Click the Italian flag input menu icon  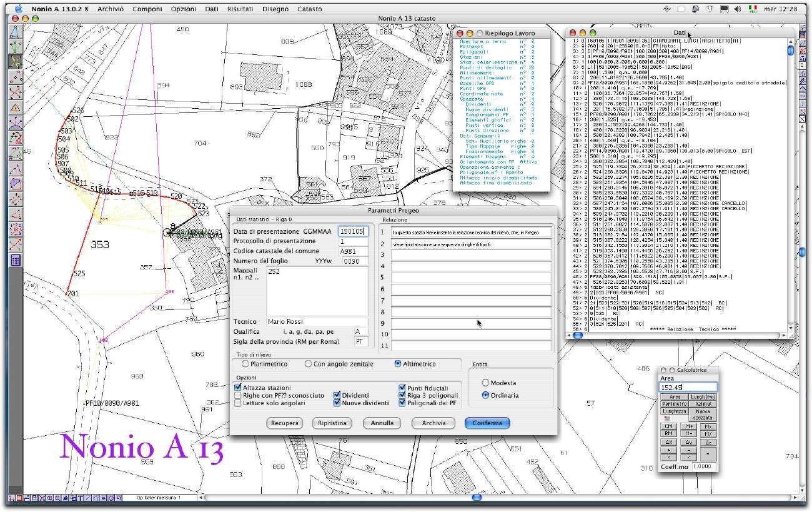(752, 9)
